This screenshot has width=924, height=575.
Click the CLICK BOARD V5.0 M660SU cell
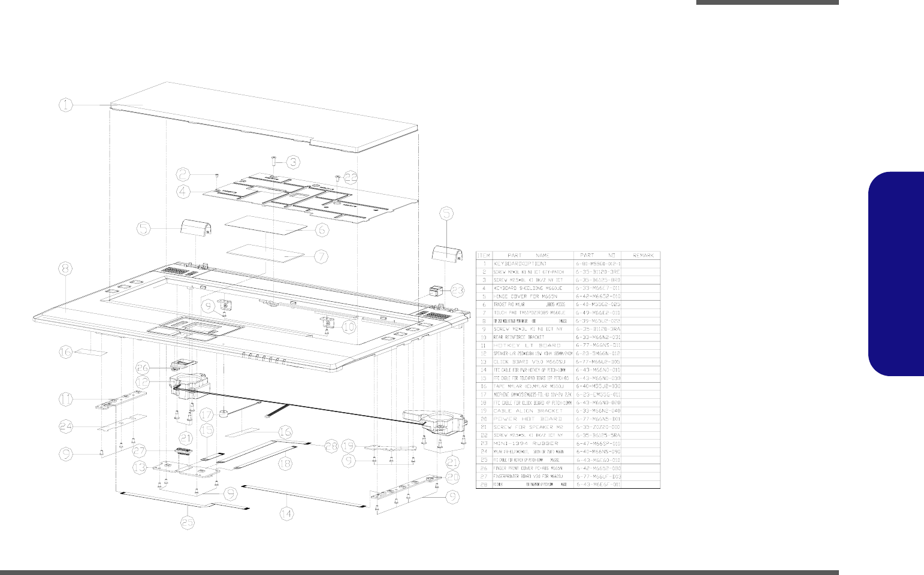[533, 362]
